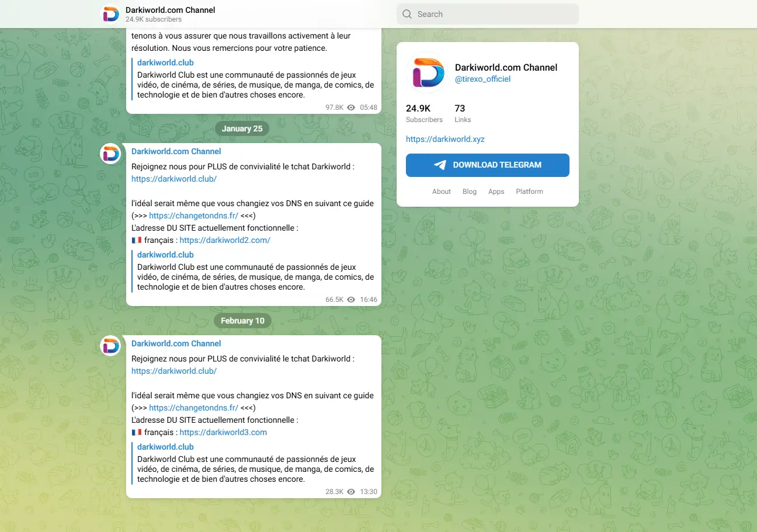The image size is (757, 532).
Task: Click the January 25 date separator
Action: coord(242,128)
